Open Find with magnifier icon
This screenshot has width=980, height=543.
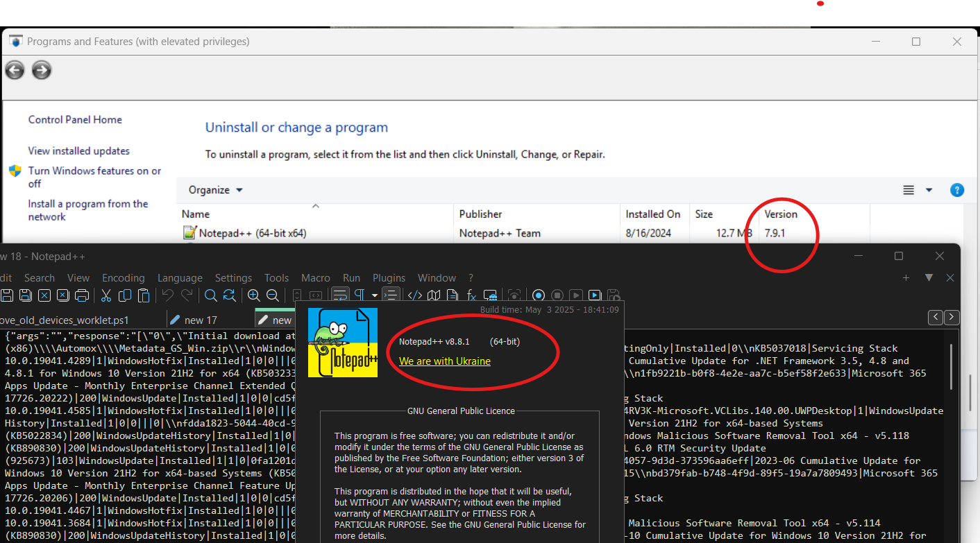pos(211,295)
